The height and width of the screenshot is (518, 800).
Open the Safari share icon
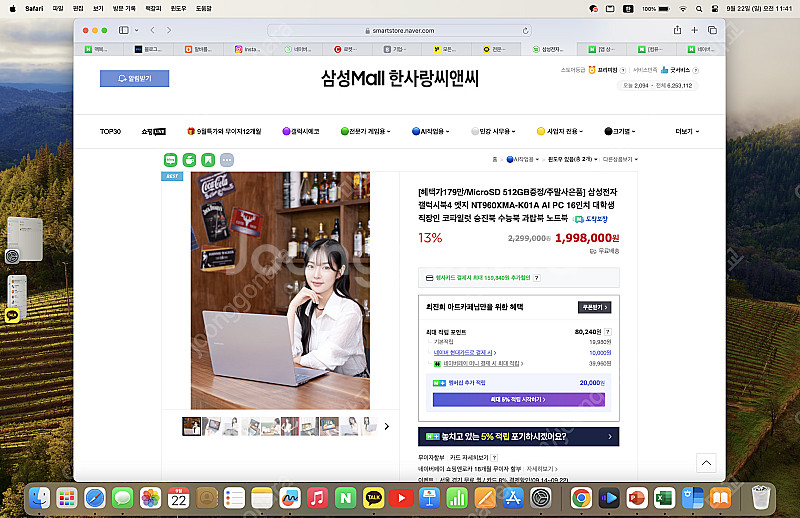677,30
